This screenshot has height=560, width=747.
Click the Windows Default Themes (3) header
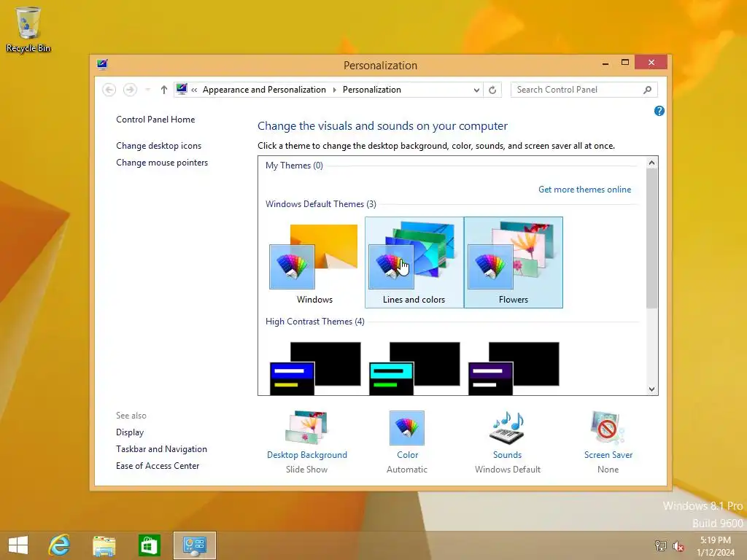321,204
